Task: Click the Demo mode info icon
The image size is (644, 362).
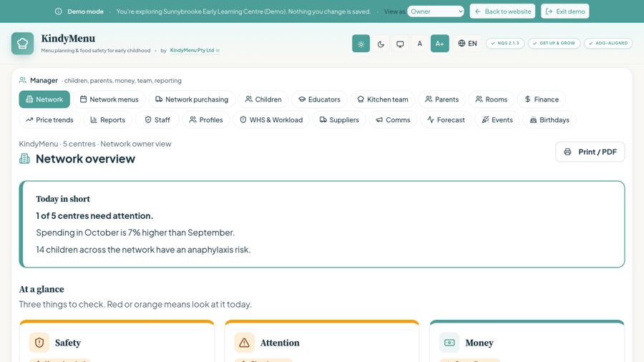Action: 59,11
